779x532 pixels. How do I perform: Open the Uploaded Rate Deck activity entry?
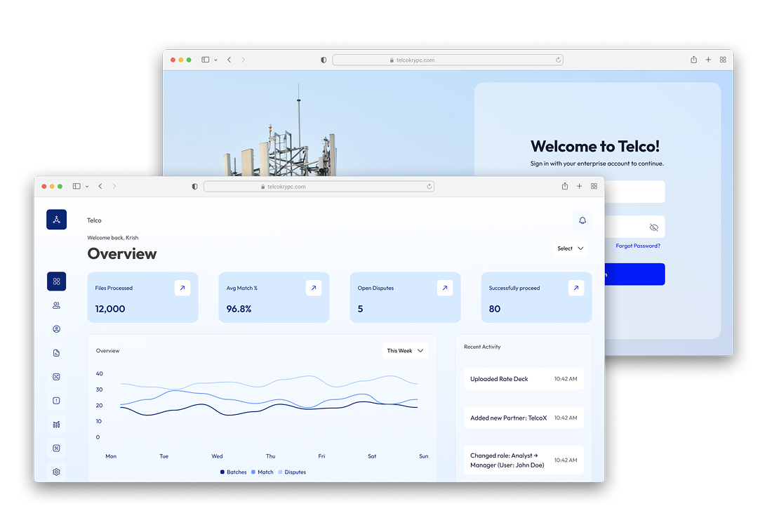pos(523,379)
